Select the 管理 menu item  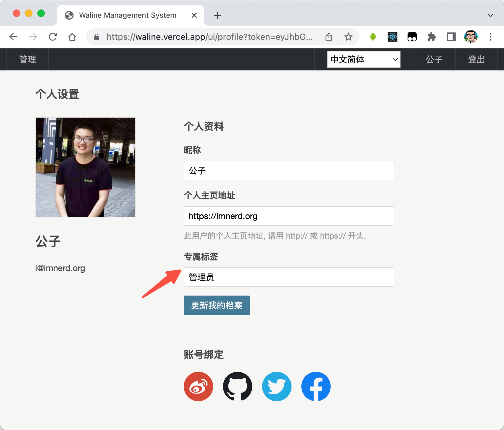(x=28, y=59)
